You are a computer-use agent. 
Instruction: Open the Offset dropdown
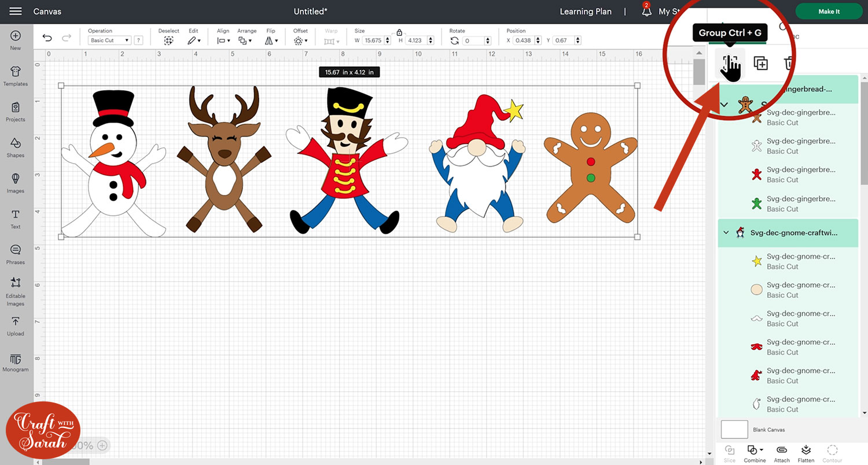(300, 40)
